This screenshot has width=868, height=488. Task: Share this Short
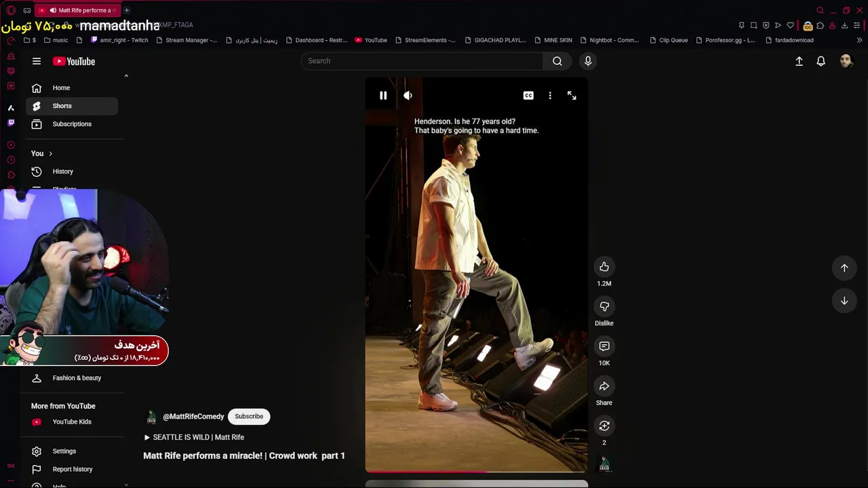coord(604,386)
